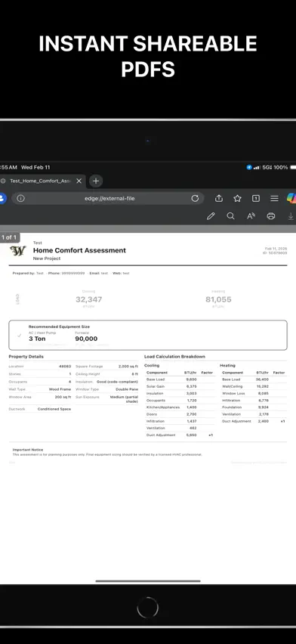Click the '1 of 1' page indicator

[x=9, y=237]
